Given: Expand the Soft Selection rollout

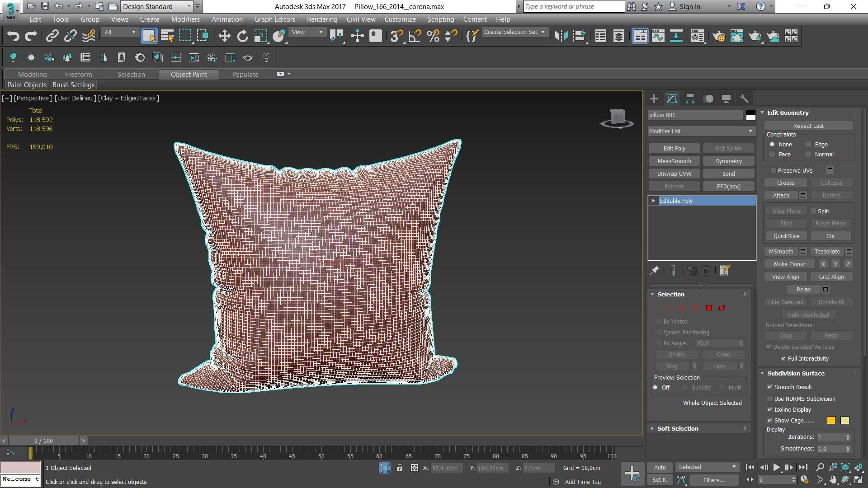Looking at the screenshot, I should coord(677,429).
